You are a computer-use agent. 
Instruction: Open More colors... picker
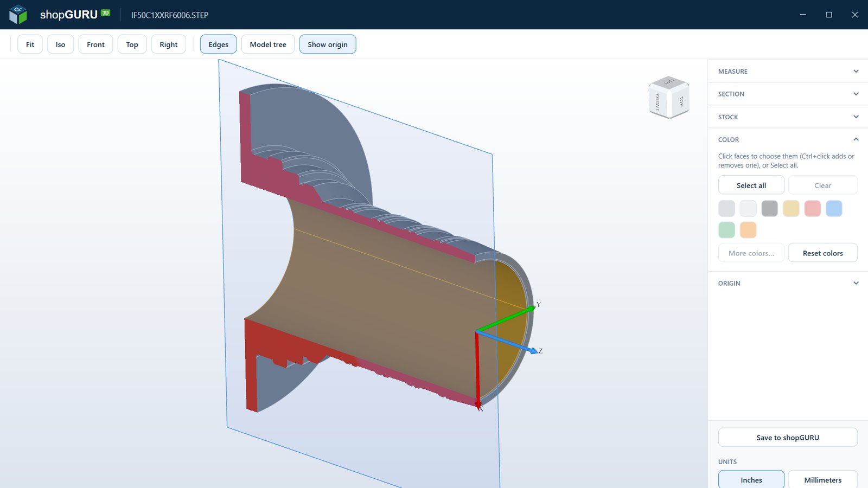pyautogui.click(x=751, y=253)
